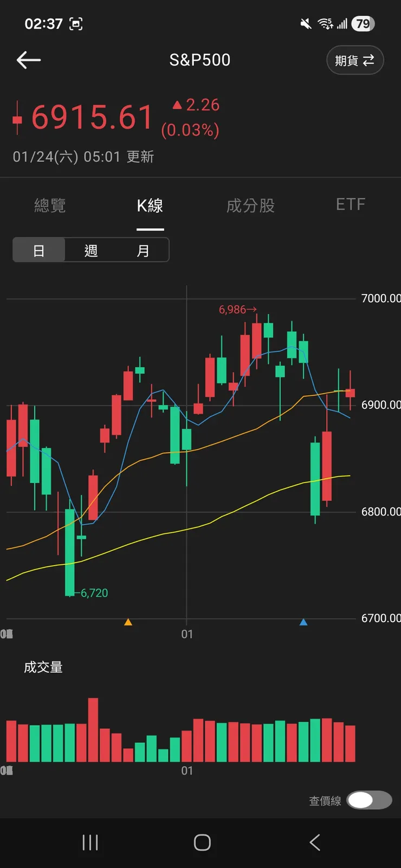Tap the back arrow icon
Viewport: 401px width, 868px height.
pyautogui.click(x=29, y=60)
